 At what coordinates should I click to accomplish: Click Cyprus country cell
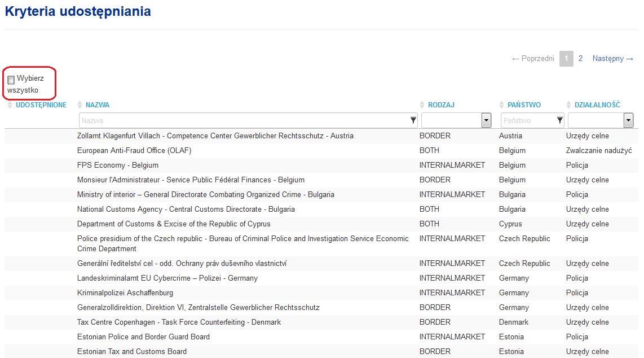pos(510,224)
